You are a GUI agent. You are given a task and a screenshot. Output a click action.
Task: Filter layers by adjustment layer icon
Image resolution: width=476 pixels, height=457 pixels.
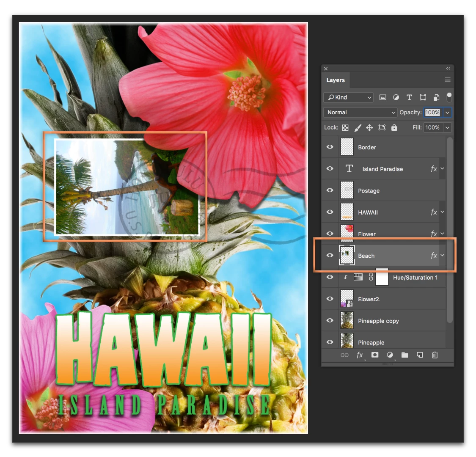pyautogui.click(x=396, y=97)
